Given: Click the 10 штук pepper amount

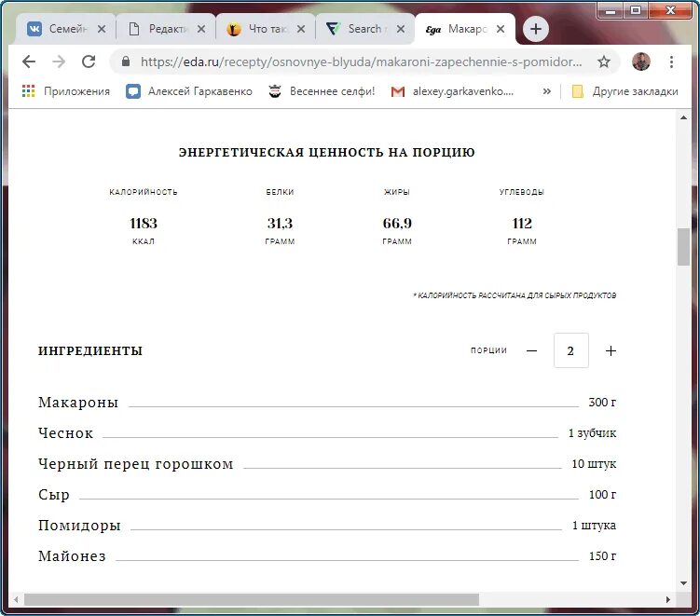Looking at the screenshot, I should tap(594, 464).
